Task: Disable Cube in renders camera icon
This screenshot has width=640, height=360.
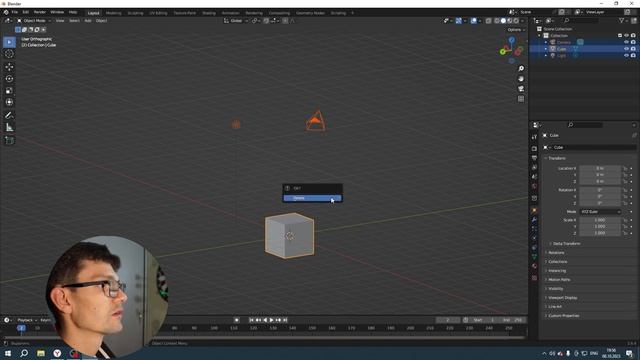Action: point(633,49)
